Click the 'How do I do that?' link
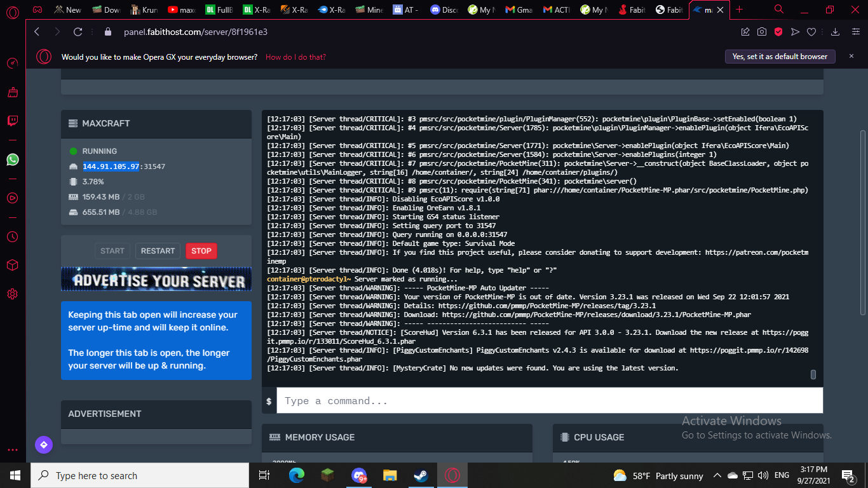 click(x=294, y=57)
